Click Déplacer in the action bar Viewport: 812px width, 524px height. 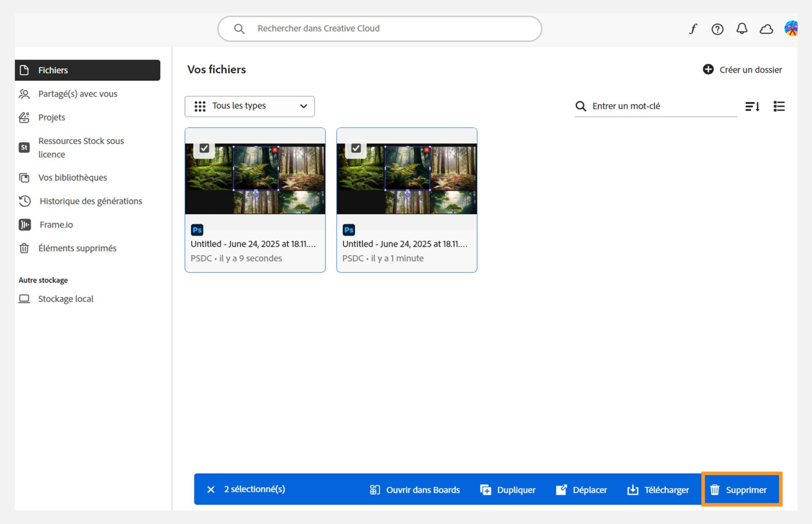pos(581,490)
